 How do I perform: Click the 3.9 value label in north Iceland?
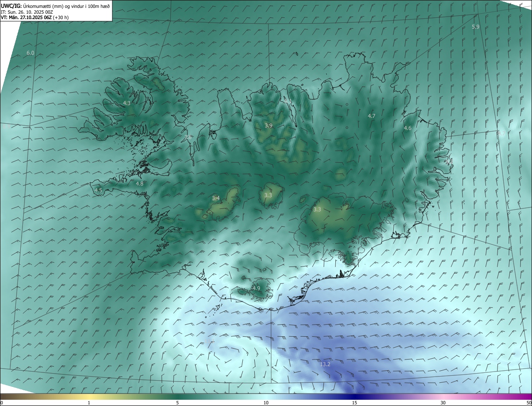point(268,125)
